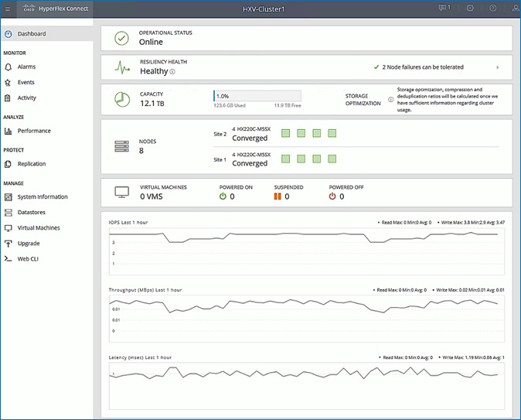Image resolution: width=521 pixels, height=420 pixels.
Task: Select the last Site 1 node square
Action: tap(332, 159)
